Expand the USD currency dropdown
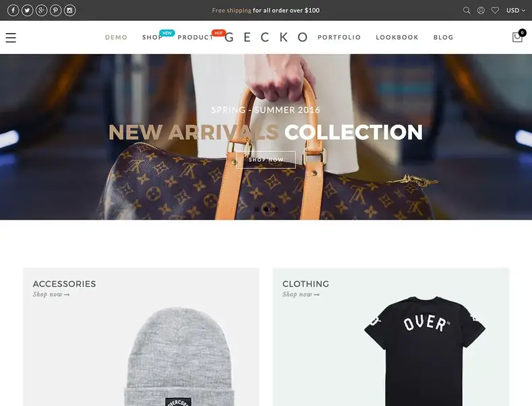532x406 pixels. (516, 11)
